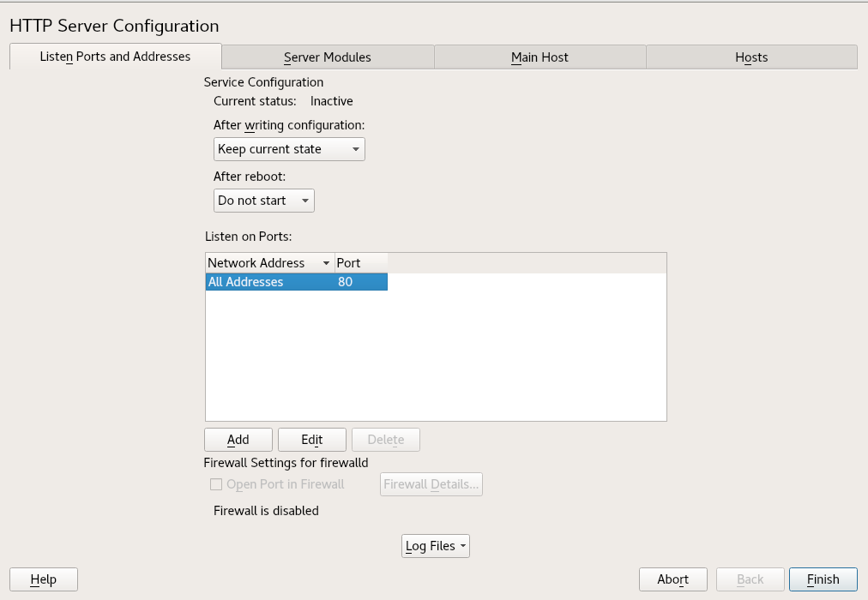Open the Log Files dropdown
The image size is (868, 600).
pyautogui.click(x=435, y=545)
